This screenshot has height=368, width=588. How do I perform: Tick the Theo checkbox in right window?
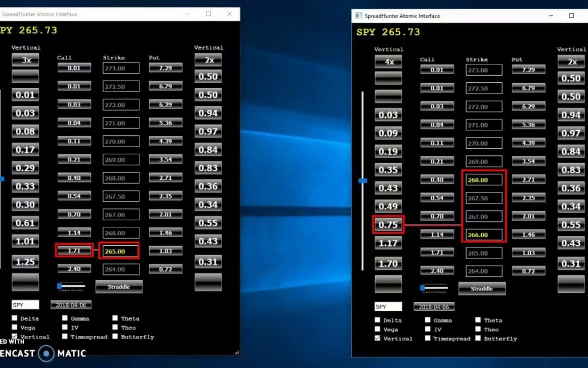coord(478,329)
